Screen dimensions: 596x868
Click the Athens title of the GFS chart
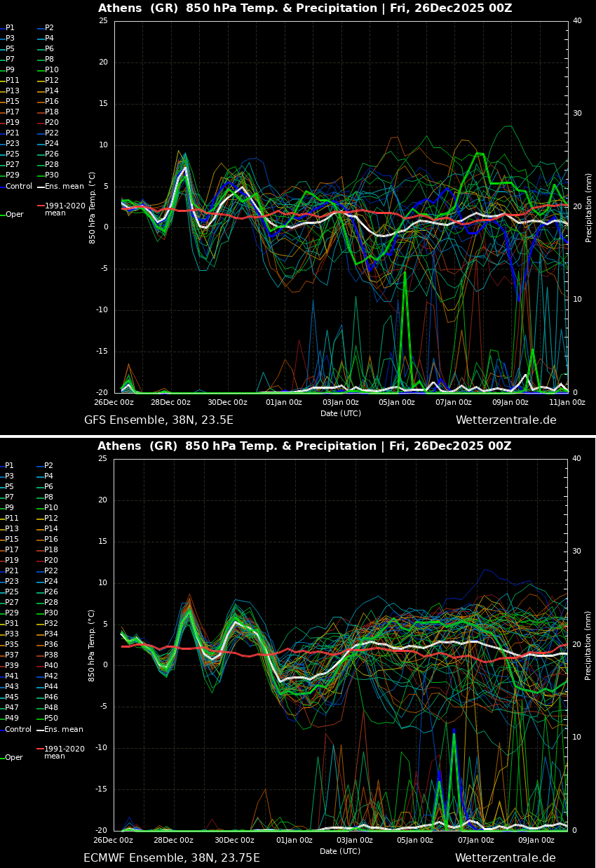point(305,8)
